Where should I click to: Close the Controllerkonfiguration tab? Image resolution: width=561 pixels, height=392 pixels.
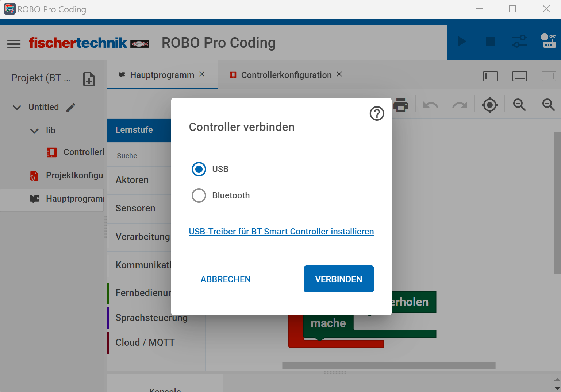339,74
